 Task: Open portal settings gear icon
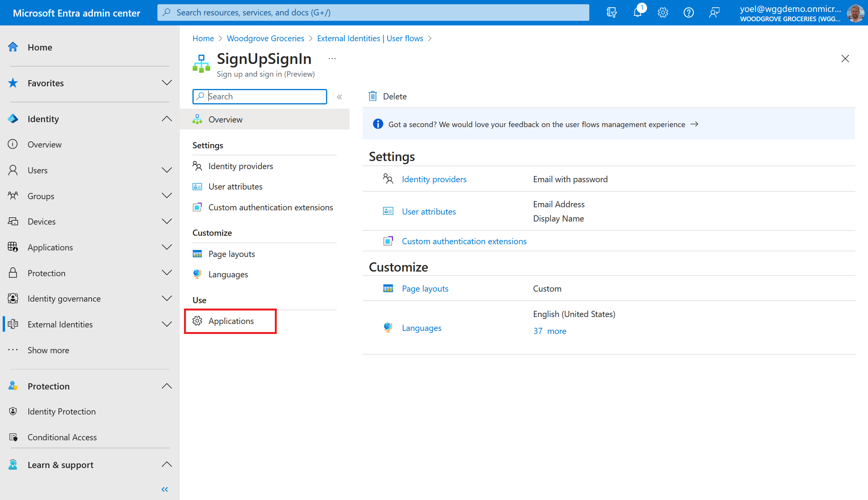tap(663, 13)
